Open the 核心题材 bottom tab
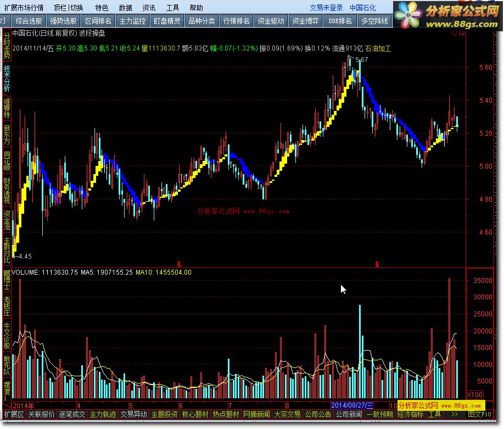504x429 pixels. 195,415
